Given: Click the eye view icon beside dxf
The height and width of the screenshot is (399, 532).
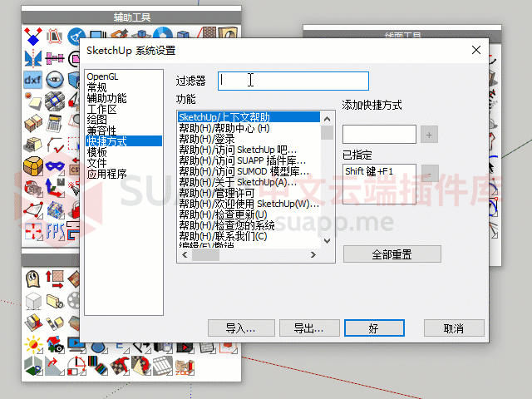Looking at the screenshot, I should click(x=55, y=80).
